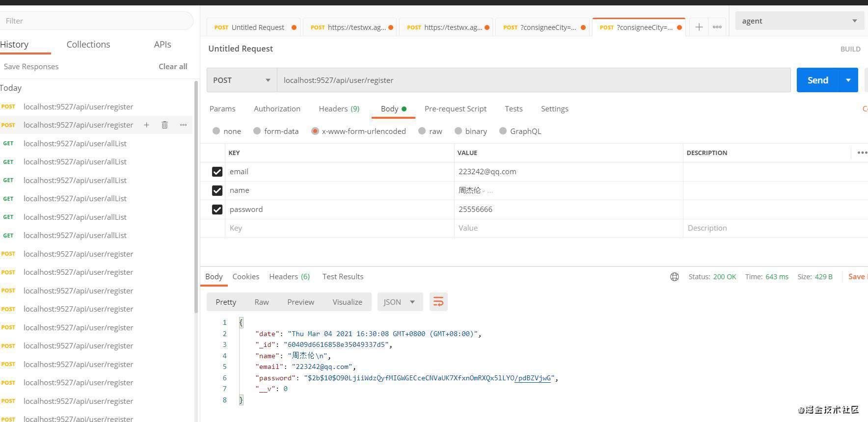The height and width of the screenshot is (422, 868).
Task: Open the JSON format dropdown
Action: [400, 302]
